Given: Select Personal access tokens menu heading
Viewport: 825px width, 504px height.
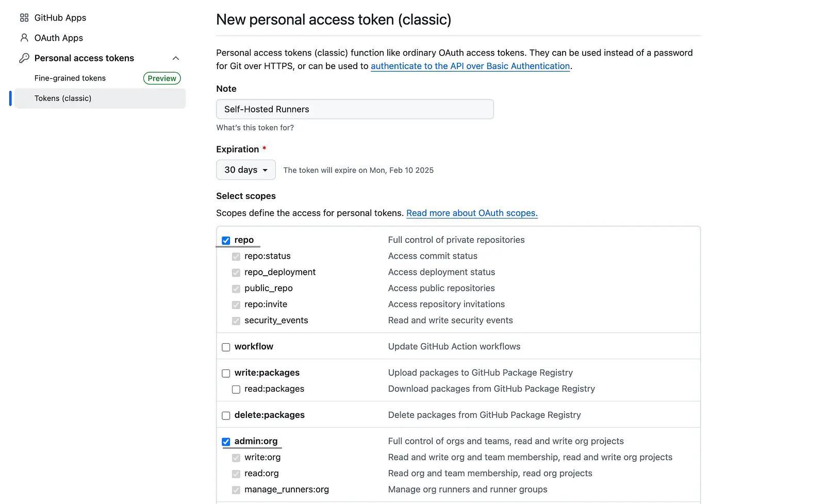Looking at the screenshot, I should (84, 58).
